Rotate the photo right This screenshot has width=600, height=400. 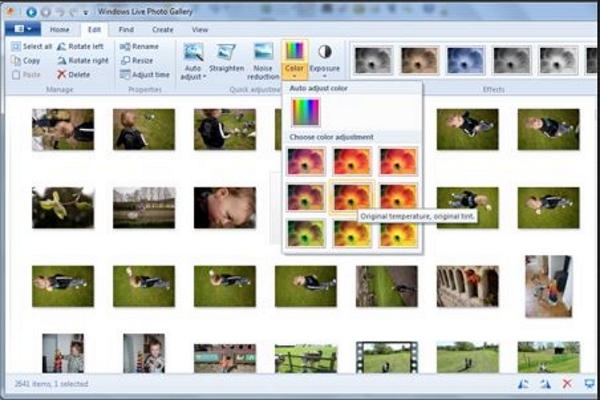83,60
